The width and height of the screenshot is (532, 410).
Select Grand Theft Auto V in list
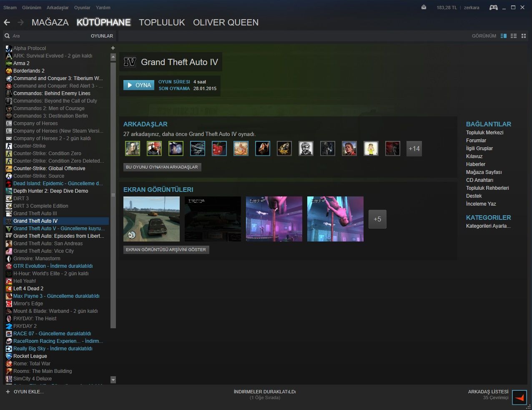point(57,229)
